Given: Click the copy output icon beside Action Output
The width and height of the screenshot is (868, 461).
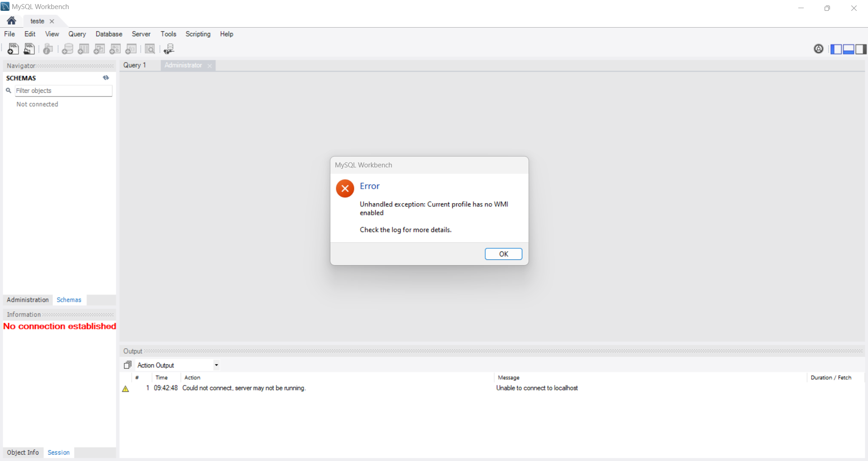Looking at the screenshot, I should point(128,365).
